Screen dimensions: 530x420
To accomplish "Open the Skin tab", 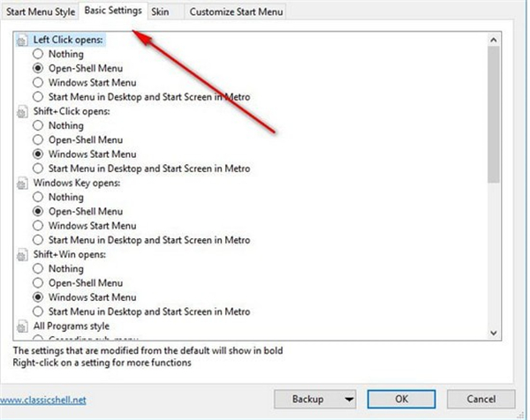I will point(160,11).
